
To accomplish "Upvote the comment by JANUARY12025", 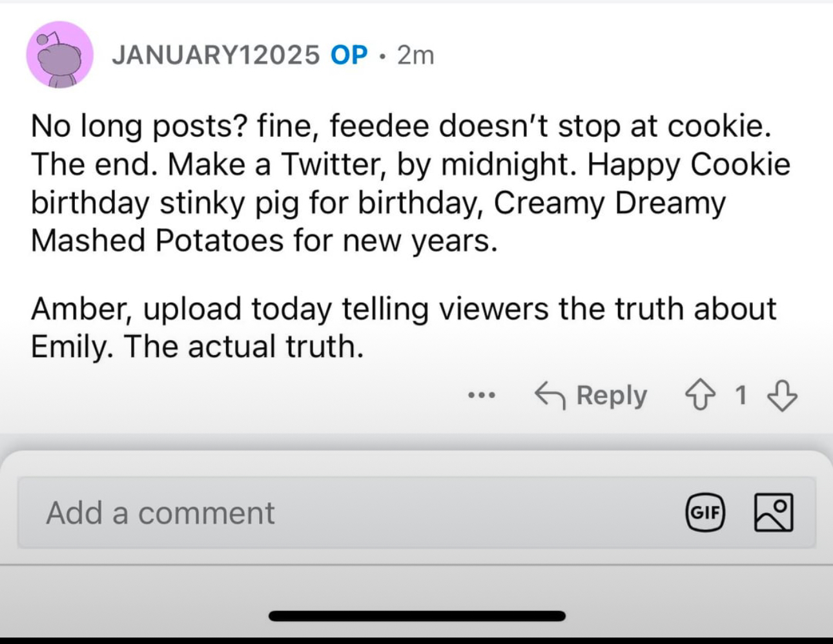I will pyautogui.click(x=700, y=395).
